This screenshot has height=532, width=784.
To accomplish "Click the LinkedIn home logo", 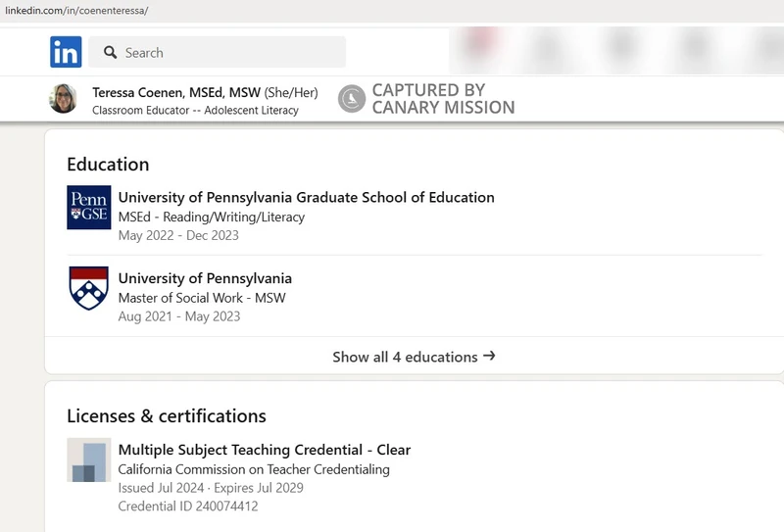I will (x=66, y=52).
